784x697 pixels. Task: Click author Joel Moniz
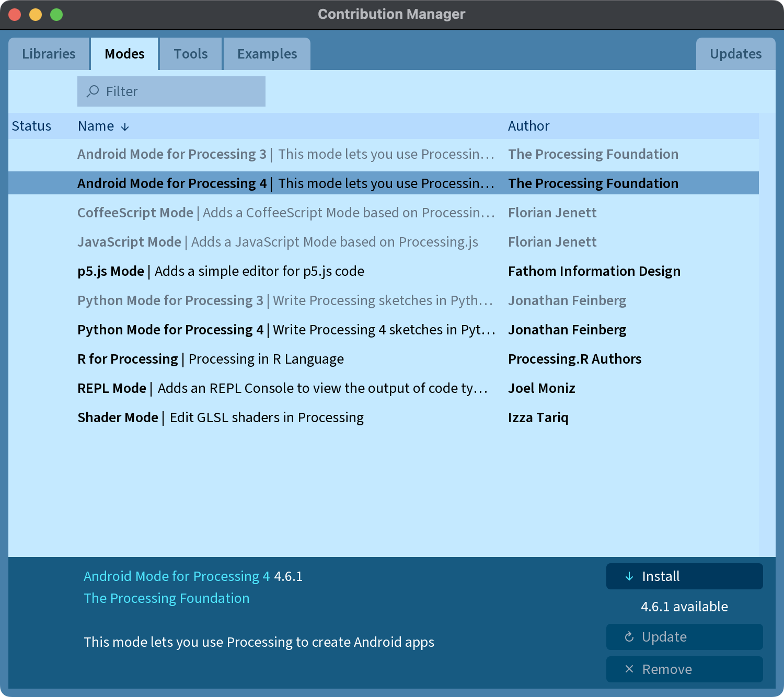541,388
